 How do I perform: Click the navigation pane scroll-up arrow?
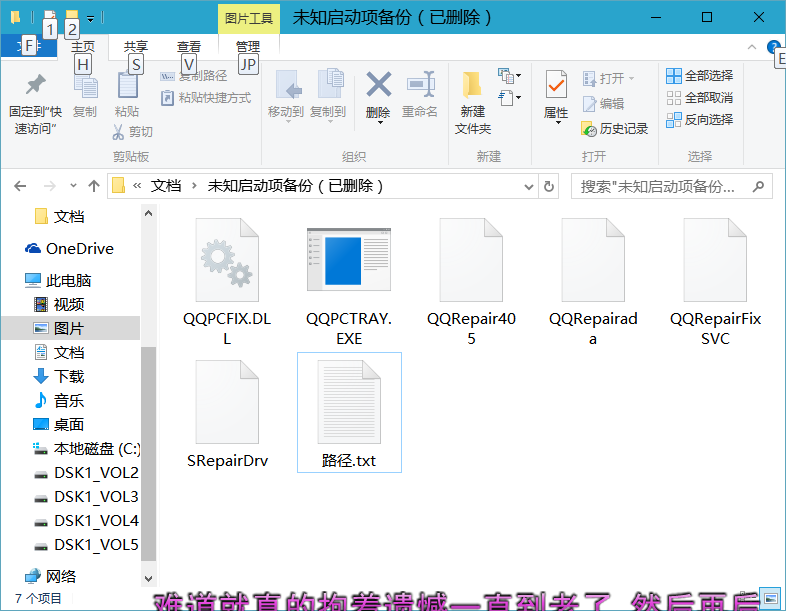148,213
